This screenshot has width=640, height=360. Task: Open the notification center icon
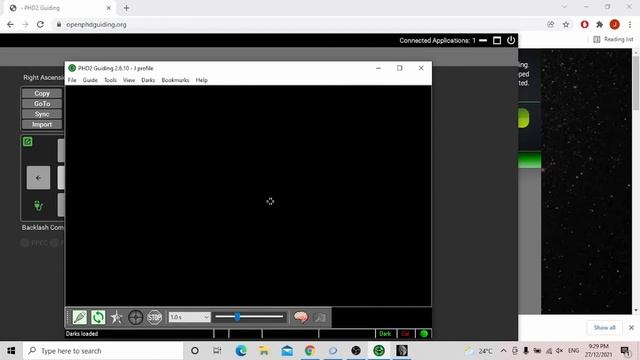tap(625, 351)
